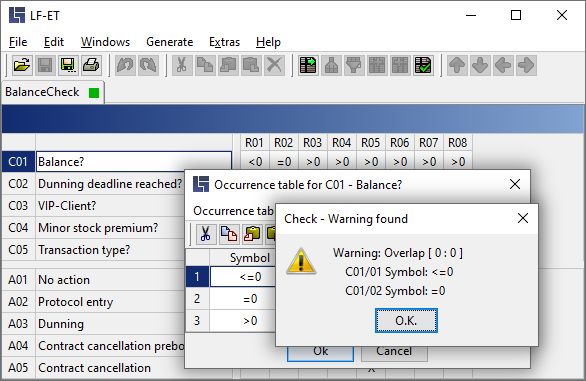
Task: Select the >0 symbol cell in row 3
Action: 243,321
